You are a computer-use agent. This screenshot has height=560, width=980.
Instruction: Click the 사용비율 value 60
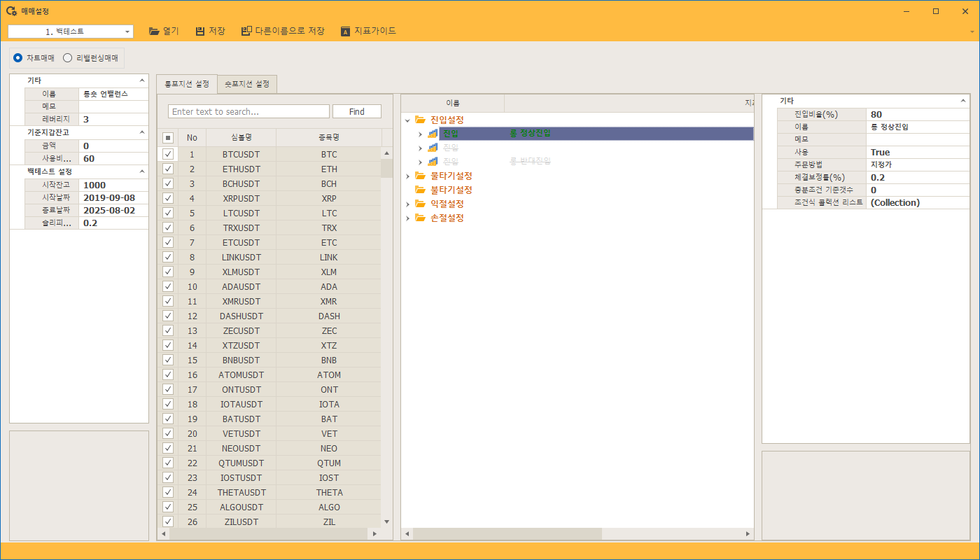114,158
